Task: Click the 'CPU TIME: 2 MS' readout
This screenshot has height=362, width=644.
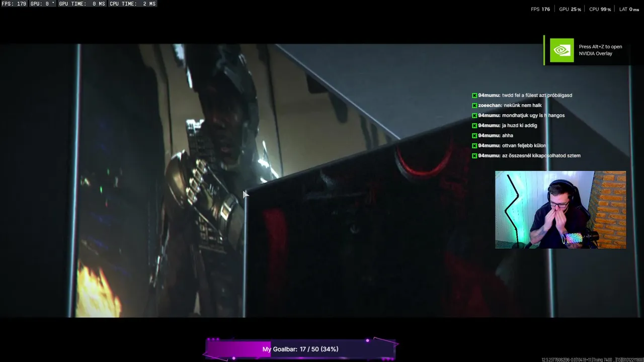Action: (x=132, y=4)
